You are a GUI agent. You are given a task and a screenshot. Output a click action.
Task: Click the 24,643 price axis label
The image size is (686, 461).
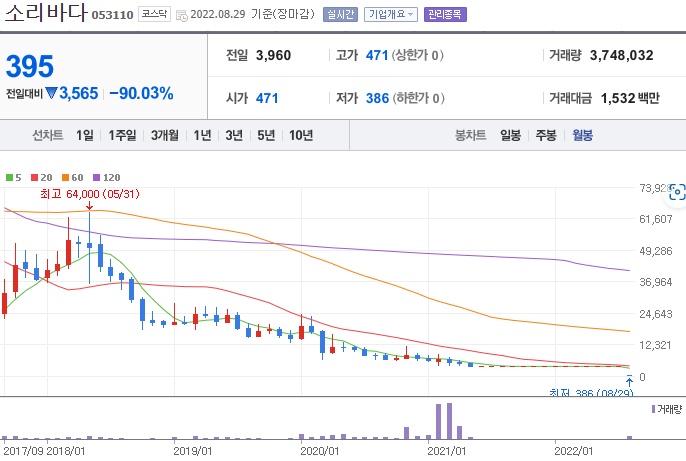pyautogui.click(x=655, y=314)
